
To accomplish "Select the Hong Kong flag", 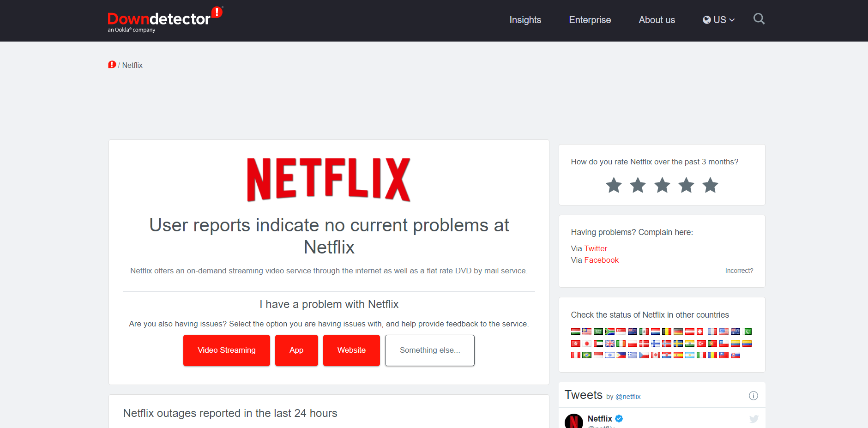I will (576, 344).
